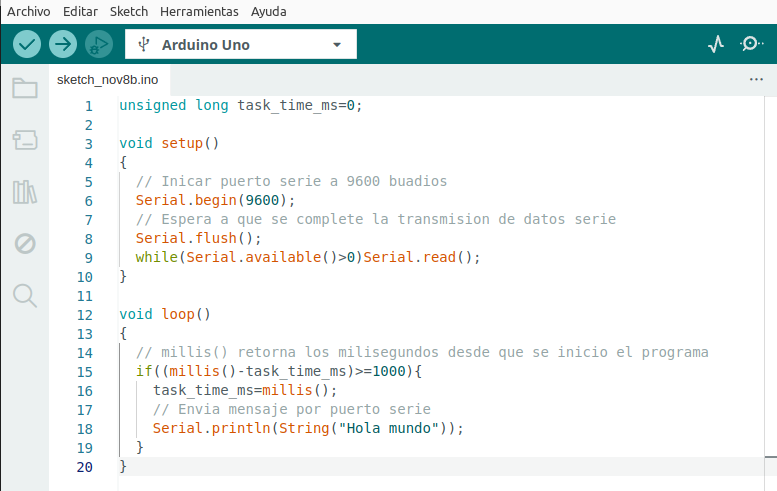Open the Ayuda menu
777x491 pixels.
pyautogui.click(x=268, y=12)
